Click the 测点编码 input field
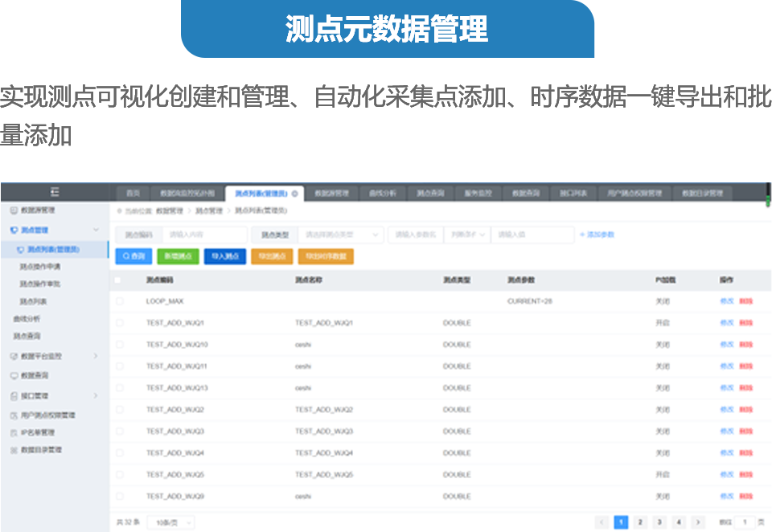Screen dimensions: 772x532 pos(205,235)
